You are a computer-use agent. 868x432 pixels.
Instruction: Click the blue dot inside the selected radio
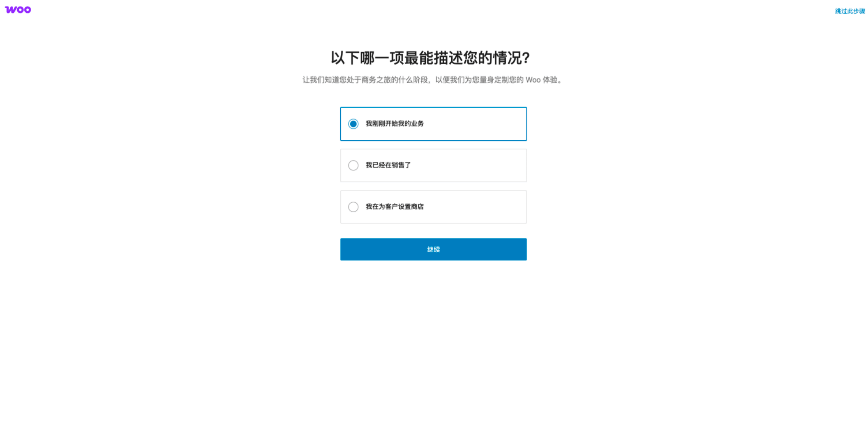point(353,124)
